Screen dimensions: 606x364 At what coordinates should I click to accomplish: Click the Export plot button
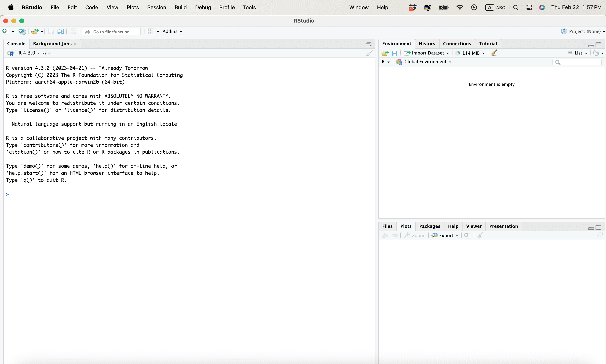(x=445, y=235)
